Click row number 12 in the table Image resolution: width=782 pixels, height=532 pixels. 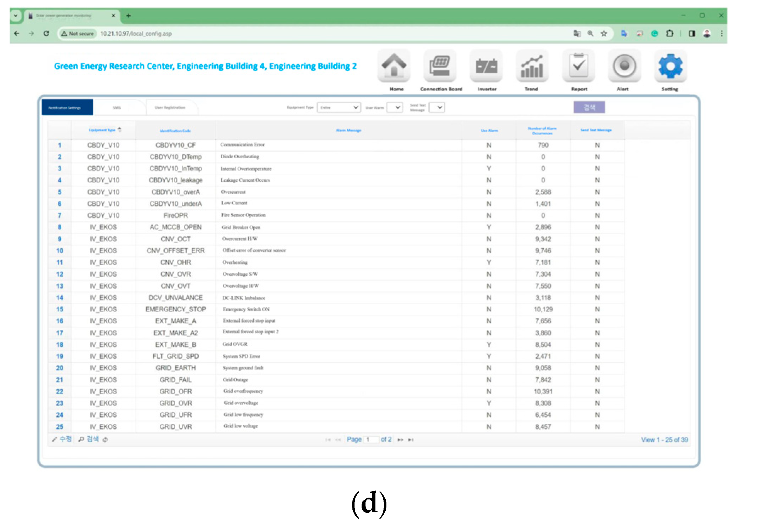pyautogui.click(x=59, y=274)
